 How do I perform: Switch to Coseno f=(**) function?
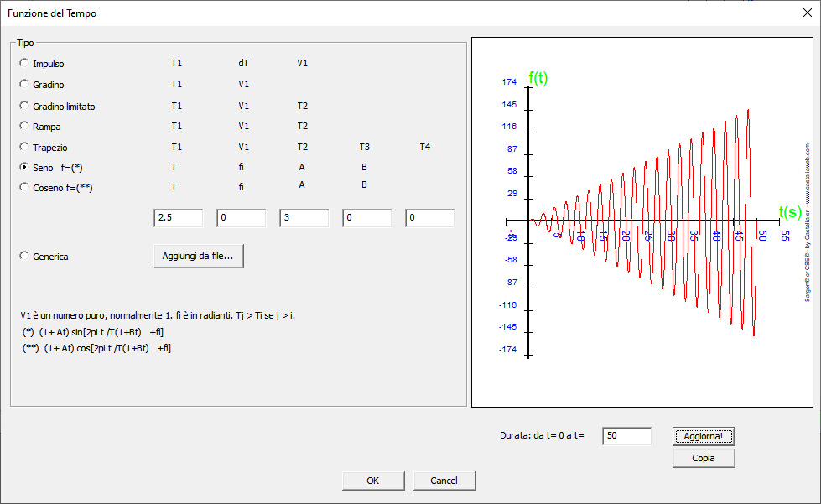point(23,188)
